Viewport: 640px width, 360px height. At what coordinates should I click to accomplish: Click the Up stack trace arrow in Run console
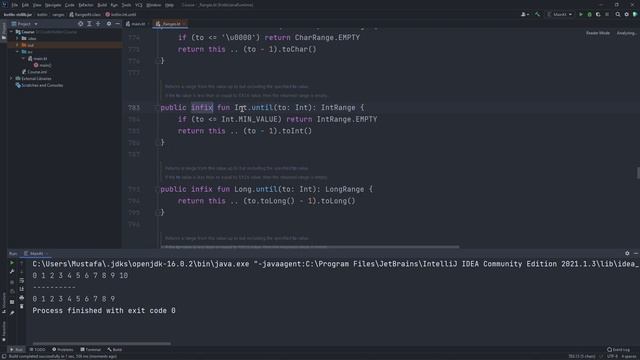pyautogui.click(x=22, y=263)
